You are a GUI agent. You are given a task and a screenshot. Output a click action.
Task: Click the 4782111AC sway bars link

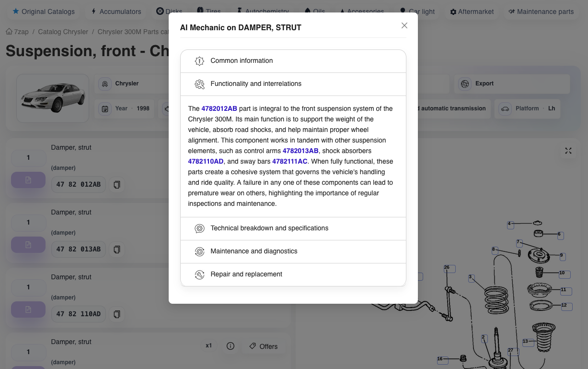[289, 162]
